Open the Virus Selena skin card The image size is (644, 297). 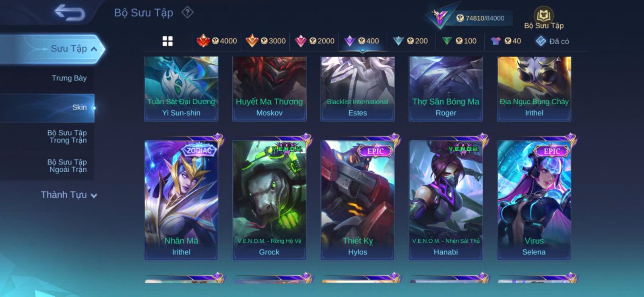pyautogui.click(x=534, y=200)
